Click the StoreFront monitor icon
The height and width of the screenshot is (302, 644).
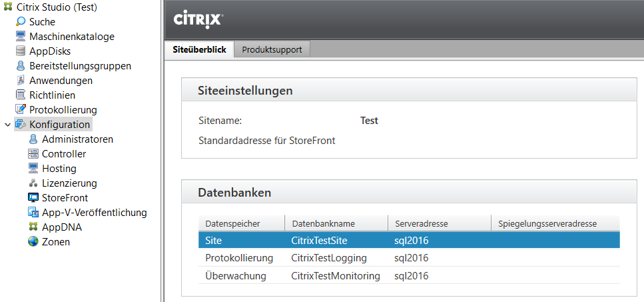click(x=33, y=198)
